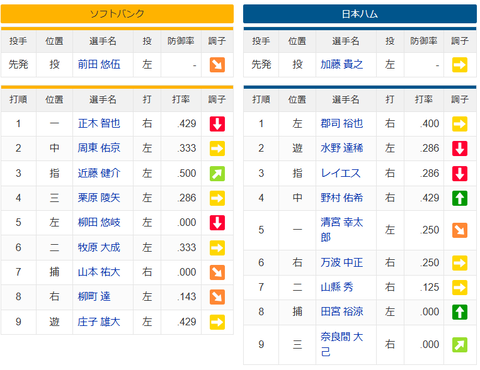Click red down arrow in 正木 智也 row
The image size is (480, 370).
point(217,124)
